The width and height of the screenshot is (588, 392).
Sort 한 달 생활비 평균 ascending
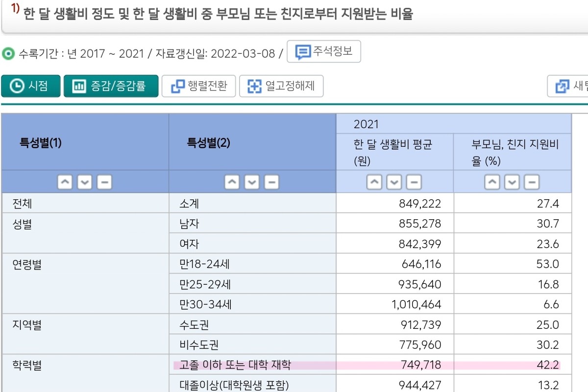click(x=374, y=182)
